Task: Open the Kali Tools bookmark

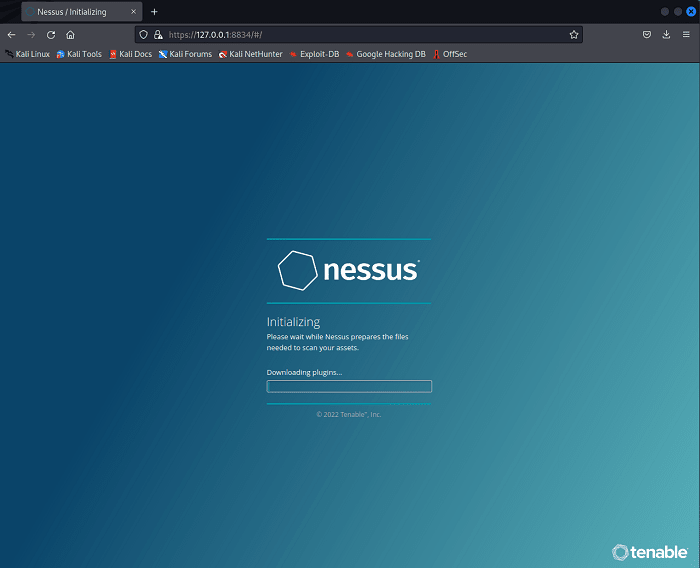Action: pos(79,54)
